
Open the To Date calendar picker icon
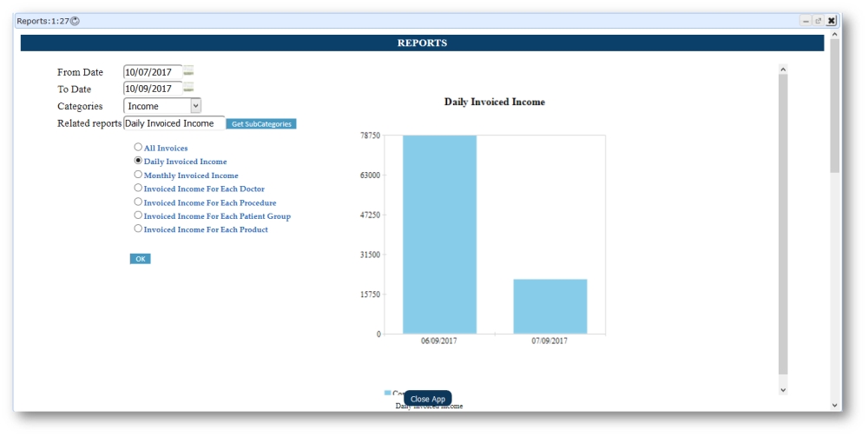pyautogui.click(x=188, y=88)
